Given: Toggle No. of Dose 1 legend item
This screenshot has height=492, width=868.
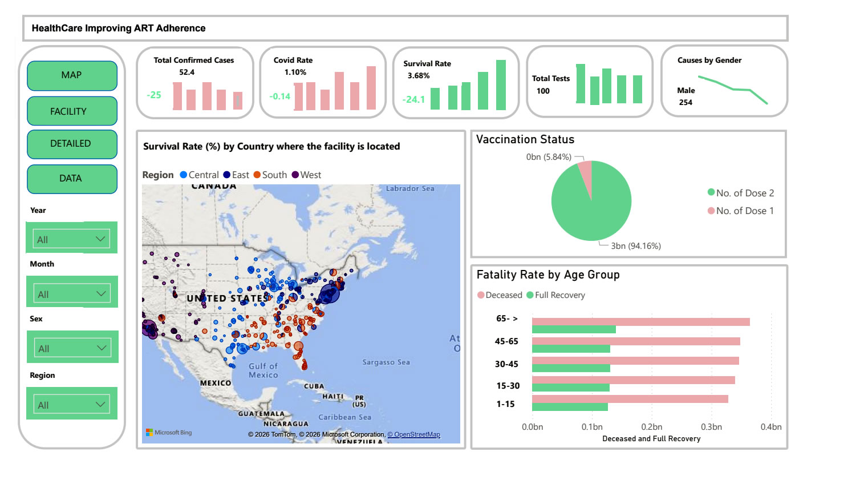Looking at the screenshot, I should (x=711, y=211).
